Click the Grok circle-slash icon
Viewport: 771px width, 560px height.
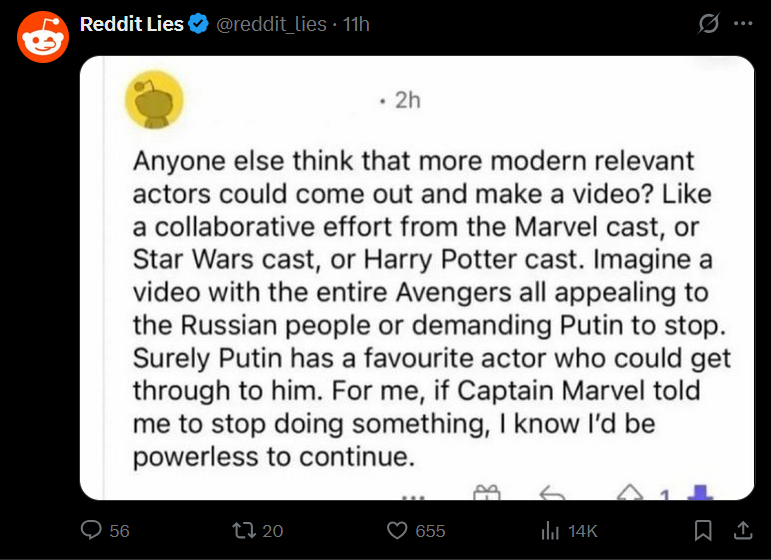pos(708,24)
